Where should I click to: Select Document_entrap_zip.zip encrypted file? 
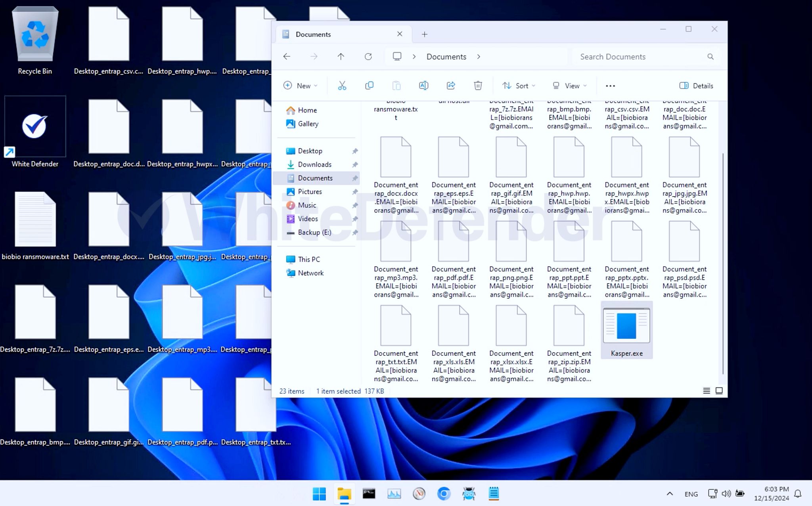click(x=569, y=344)
